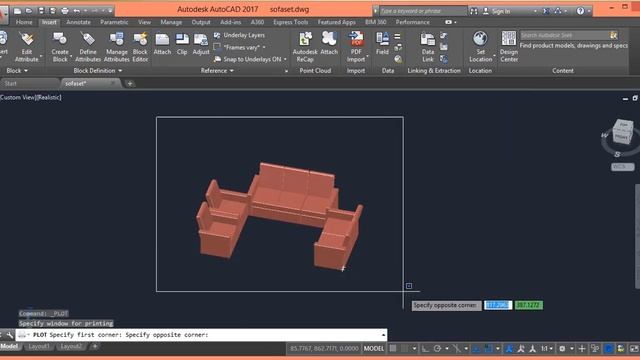Click Attach in the Point Cloud panel
The width and height of the screenshot is (640, 360).
pos(329,44)
